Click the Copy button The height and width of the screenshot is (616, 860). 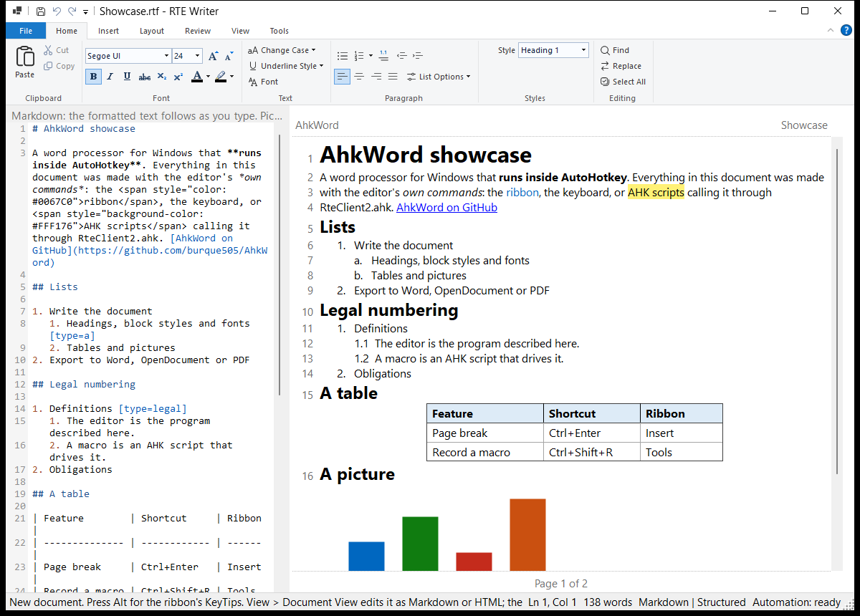pos(59,66)
